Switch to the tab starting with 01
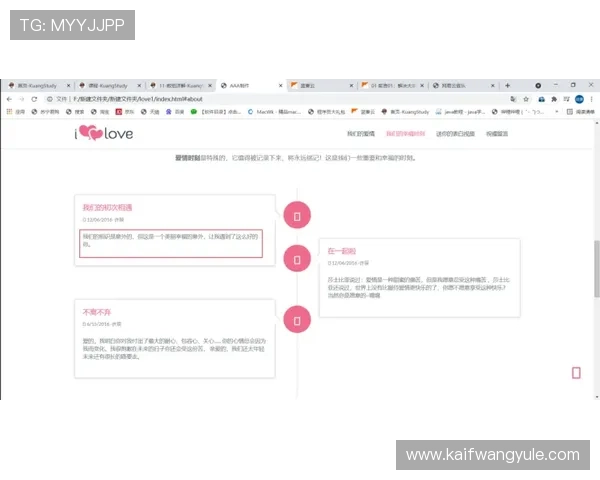The width and height of the screenshot is (600, 480). pyautogui.click(x=391, y=85)
